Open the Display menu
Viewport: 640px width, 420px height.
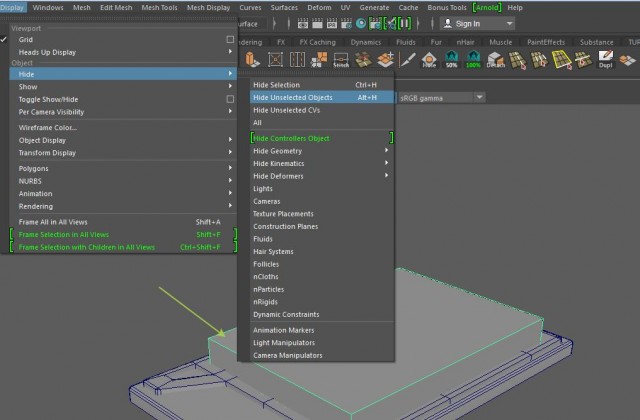pos(12,7)
